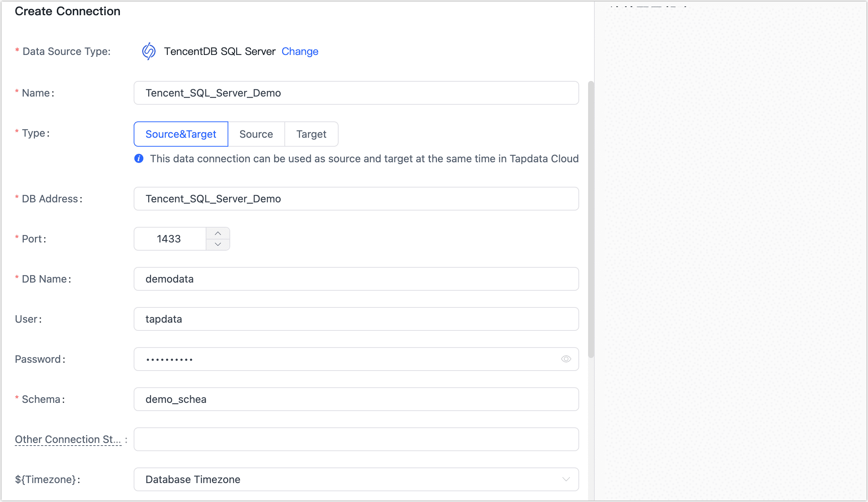Click the Port number field
This screenshot has width=868, height=502.
170,239
